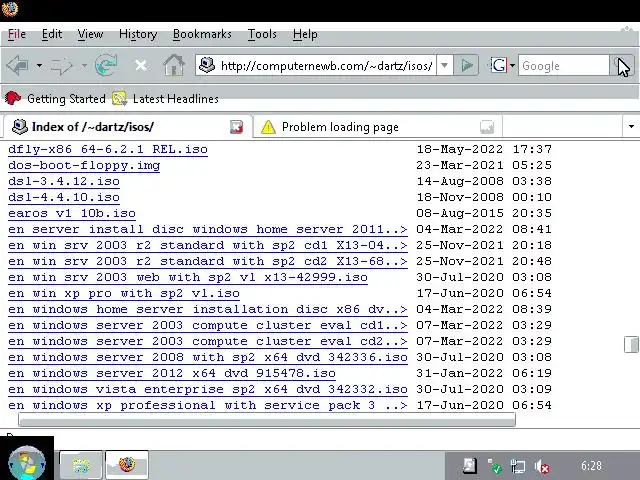Open windows vista enterprise sp2 x64 link

click(208, 389)
